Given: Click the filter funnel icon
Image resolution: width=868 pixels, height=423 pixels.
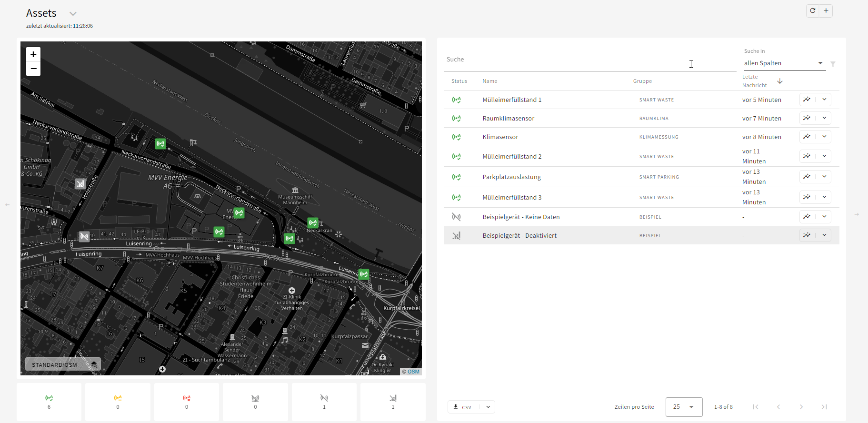Looking at the screenshot, I should [833, 64].
